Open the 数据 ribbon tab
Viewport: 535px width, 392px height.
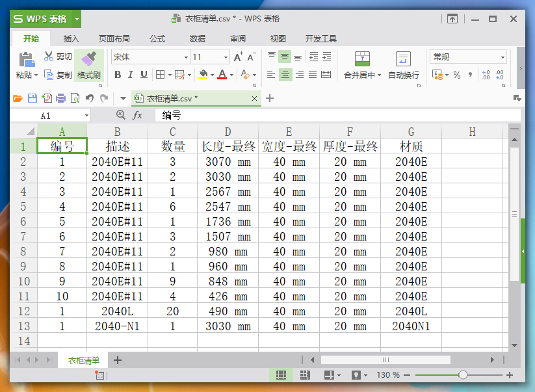point(198,39)
